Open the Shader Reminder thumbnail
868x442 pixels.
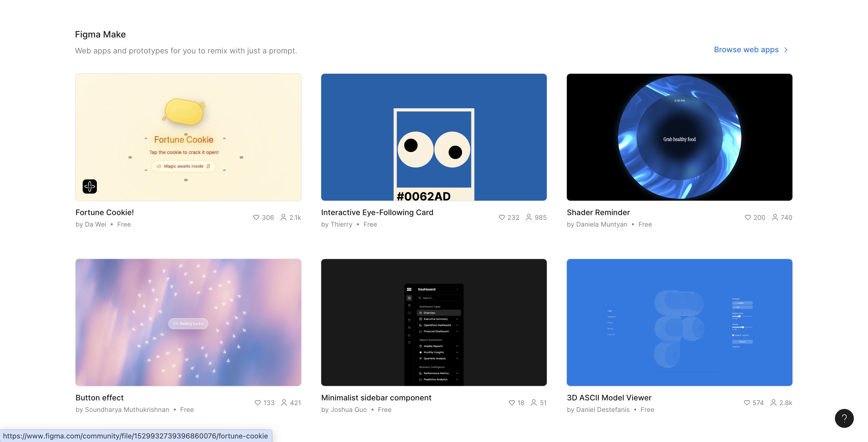(x=679, y=137)
